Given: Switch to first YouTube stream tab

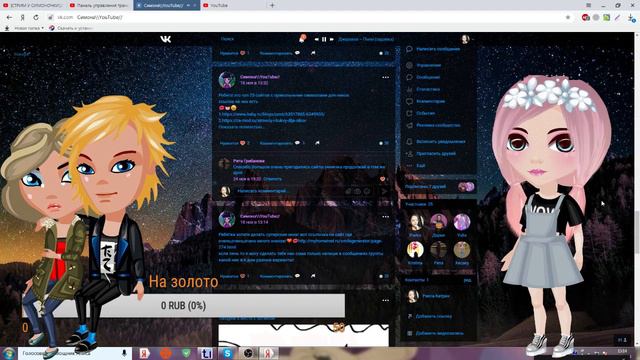Looking at the screenshot, I should tap(33, 5).
